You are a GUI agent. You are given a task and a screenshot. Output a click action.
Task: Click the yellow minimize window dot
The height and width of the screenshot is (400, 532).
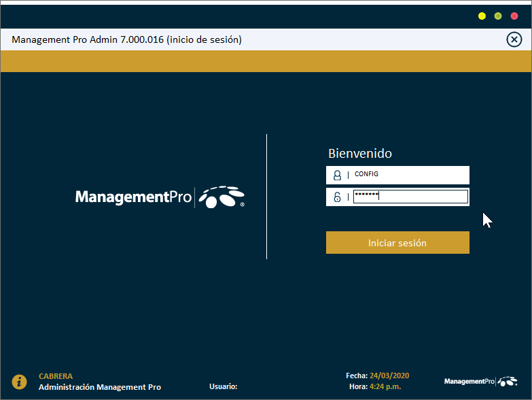pyautogui.click(x=482, y=16)
